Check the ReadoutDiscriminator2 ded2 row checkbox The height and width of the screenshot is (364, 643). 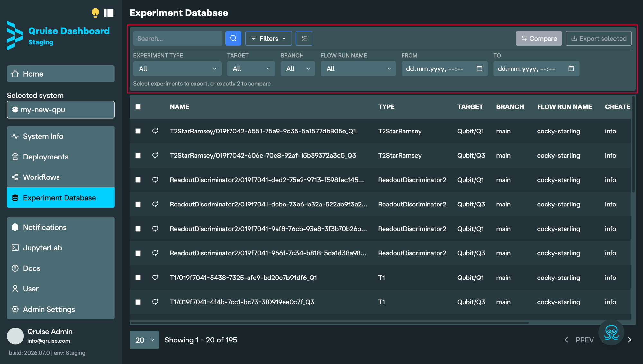coord(138,180)
